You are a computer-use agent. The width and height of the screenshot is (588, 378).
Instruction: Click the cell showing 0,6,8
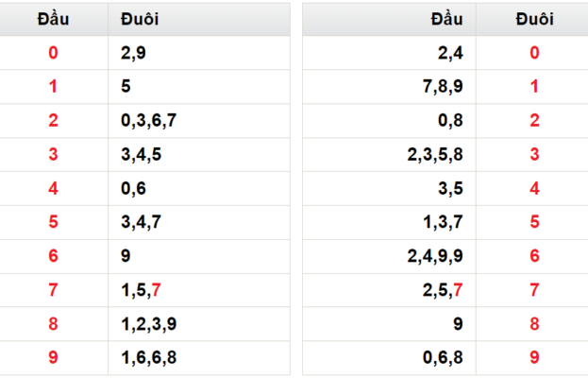[389, 358]
